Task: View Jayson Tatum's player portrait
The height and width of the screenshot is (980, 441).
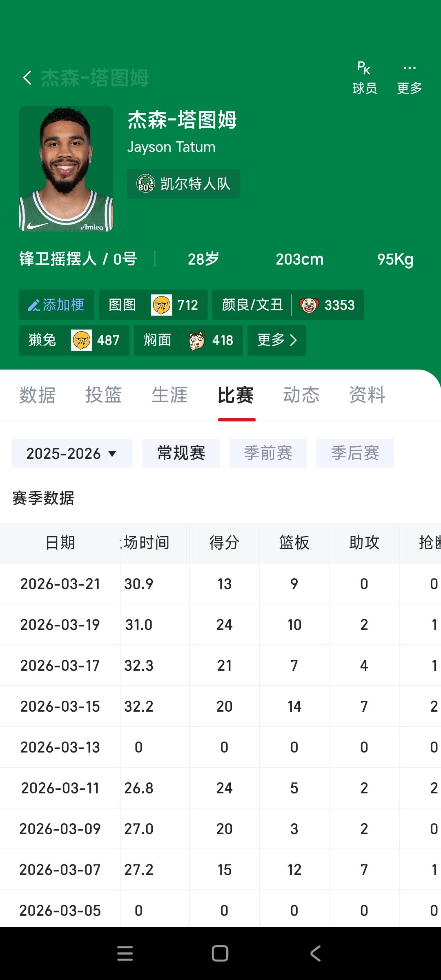Action: [x=66, y=169]
